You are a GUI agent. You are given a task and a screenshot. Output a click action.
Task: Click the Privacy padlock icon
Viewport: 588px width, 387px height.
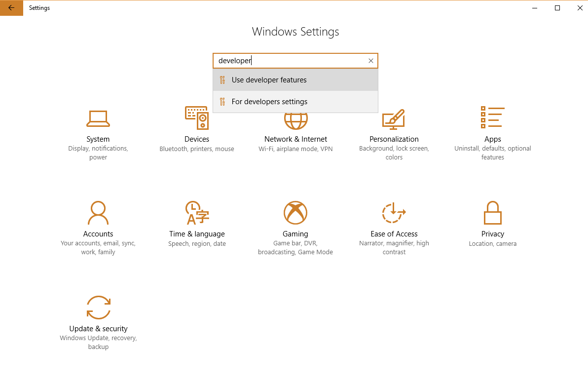click(x=492, y=213)
